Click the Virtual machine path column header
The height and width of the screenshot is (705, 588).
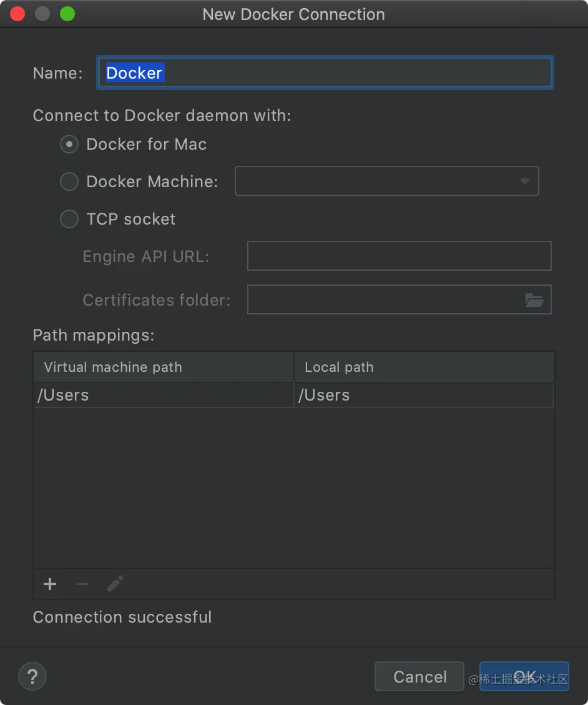pyautogui.click(x=164, y=367)
